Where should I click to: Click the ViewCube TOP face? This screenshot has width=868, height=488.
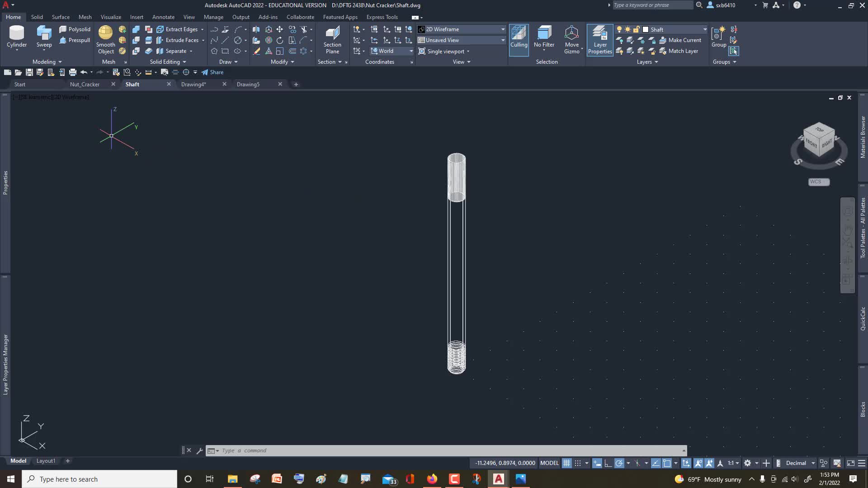pyautogui.click(x=819, y=130)
